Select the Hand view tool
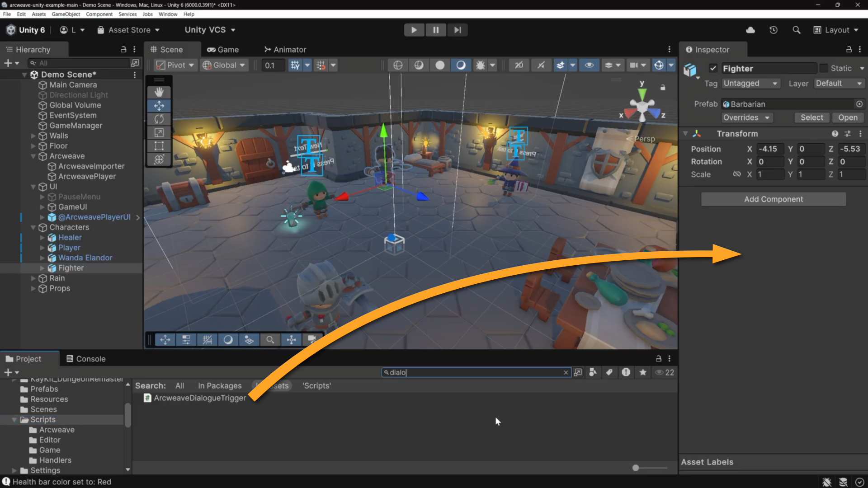Viewport: 868px width, 488px height. coord(159,92)
